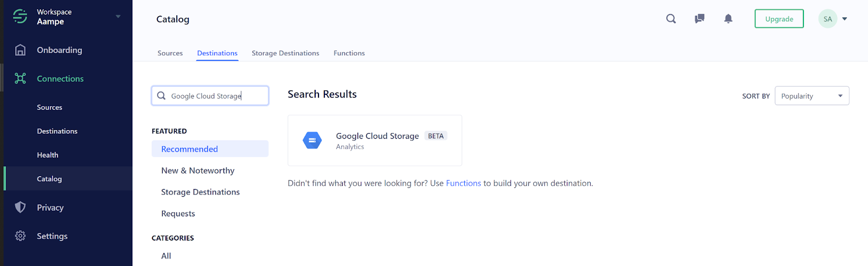Open the search magnifier in header
Screen dimensions: 868x266
(671, 19)
